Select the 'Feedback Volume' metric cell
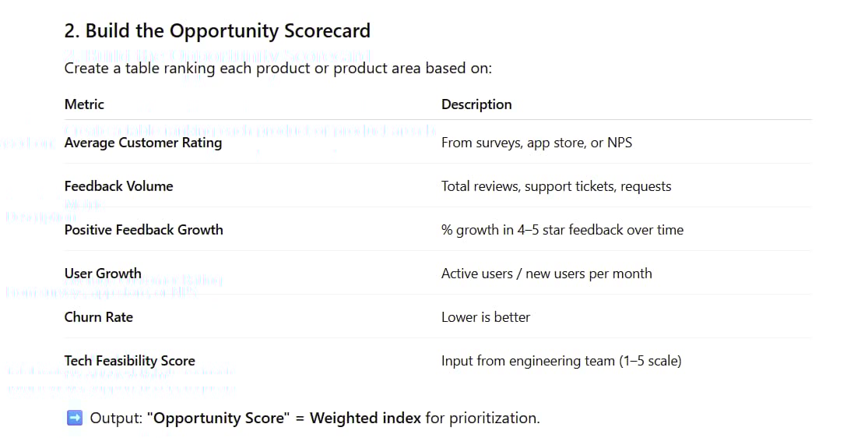The width and height of the screenshot is (868, 438). (x=119, y=186)
